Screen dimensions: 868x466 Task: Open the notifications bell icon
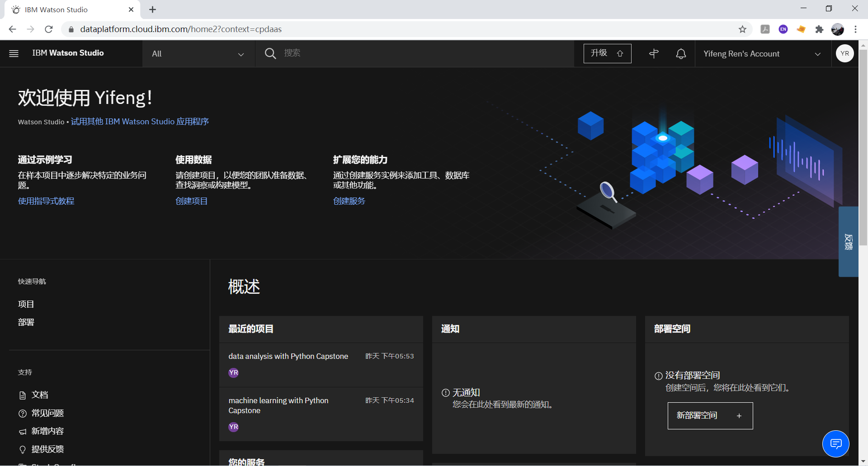pos(681,54)
